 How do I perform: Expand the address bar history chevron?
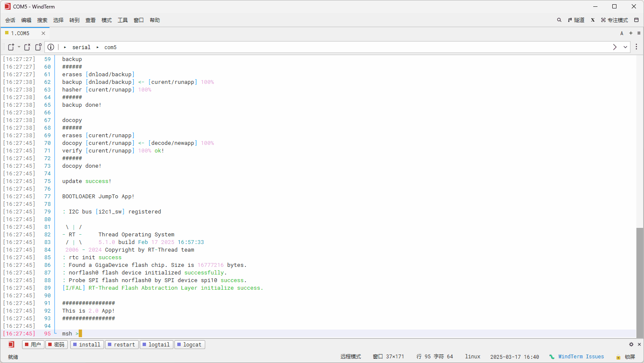(625, 47)
